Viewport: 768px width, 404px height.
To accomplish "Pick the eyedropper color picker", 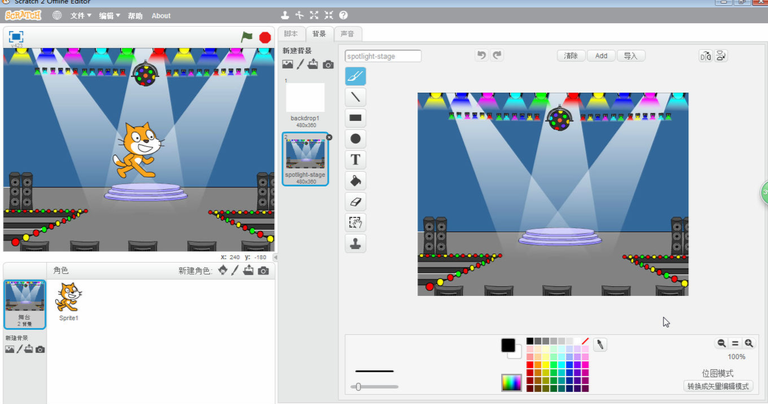I will coord(600,344).
